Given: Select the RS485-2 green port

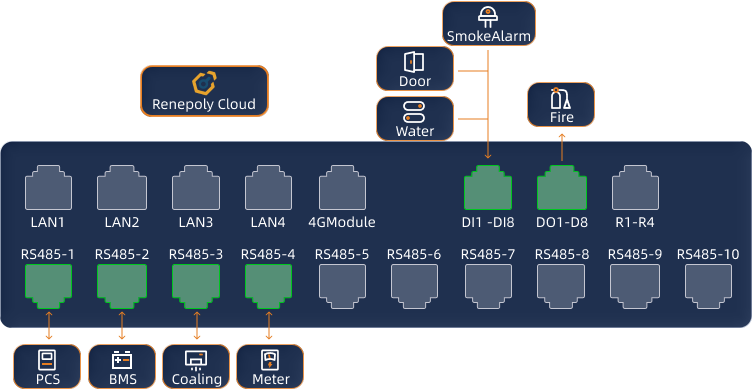Looking at the screenshot, I should [x=122, y=286].
